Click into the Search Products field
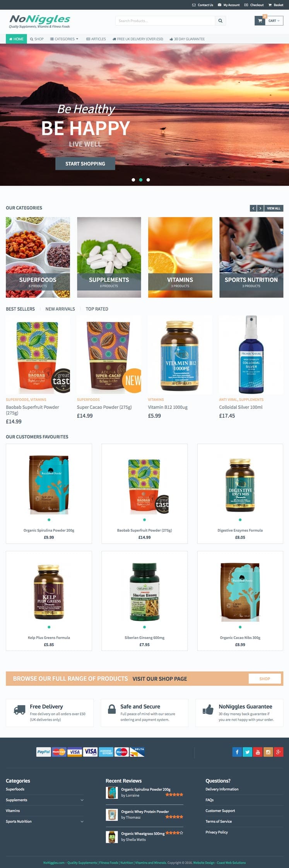289x868 pixels. [165, 21]
